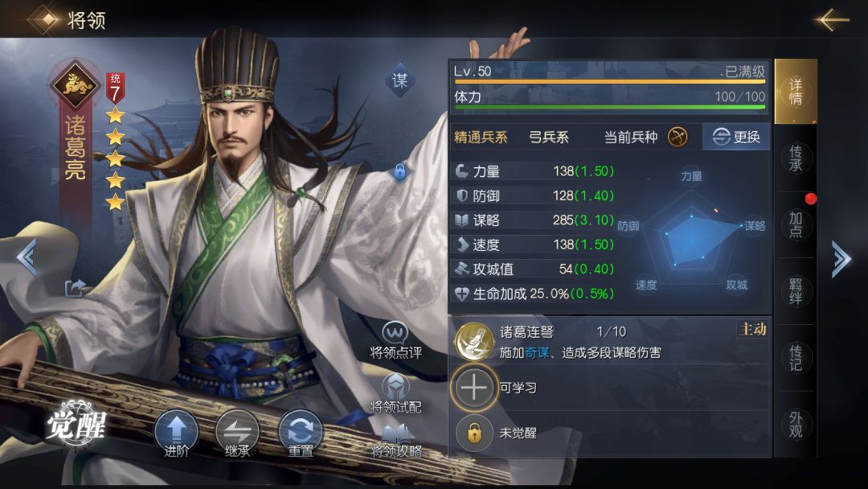Viewport: 868px width, 489px height.
Task: Open the 继承 inherit icon
Action: tap(237, 433)
